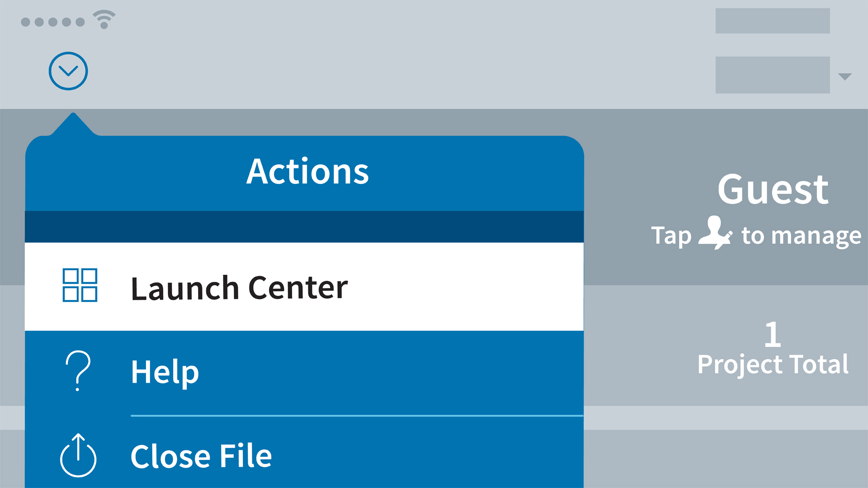Click the word Tap beside user icon
868x488 pixels.
pyautogui.click(x=671, y=236)
